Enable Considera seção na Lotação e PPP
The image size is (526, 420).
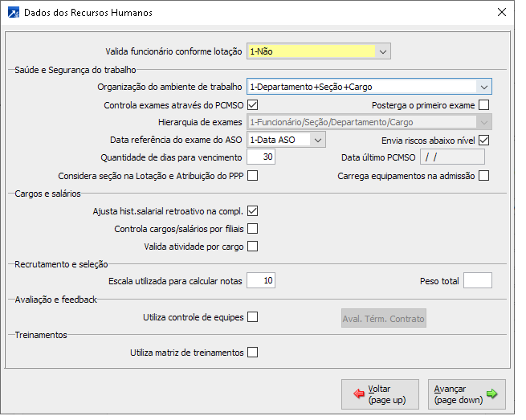253,176
